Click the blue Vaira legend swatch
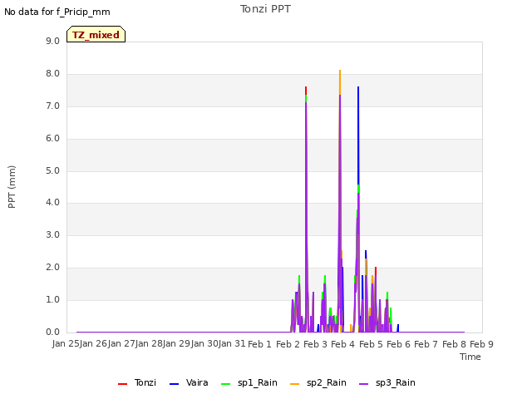Screen dimensions: 532x399 click(x=174, y=384)
